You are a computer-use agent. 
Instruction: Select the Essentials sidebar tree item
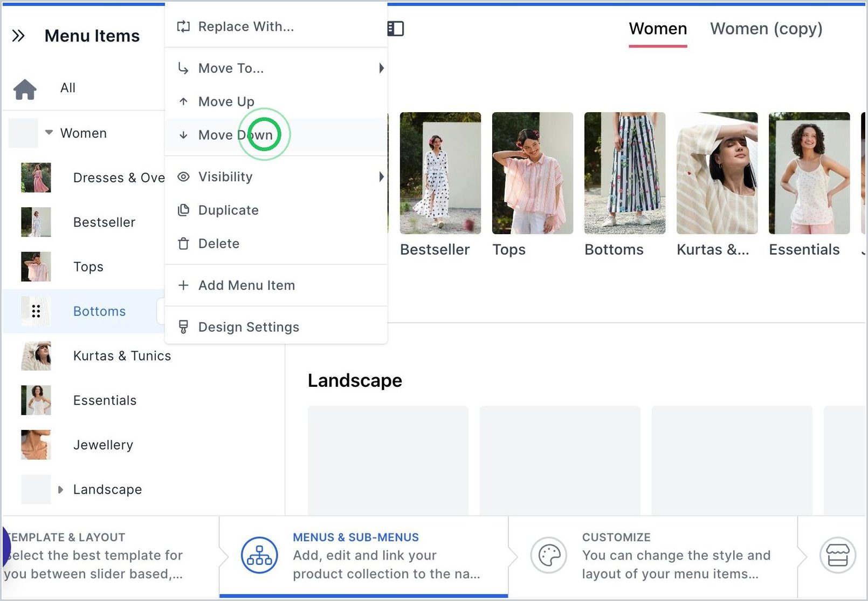click(105, 400)
